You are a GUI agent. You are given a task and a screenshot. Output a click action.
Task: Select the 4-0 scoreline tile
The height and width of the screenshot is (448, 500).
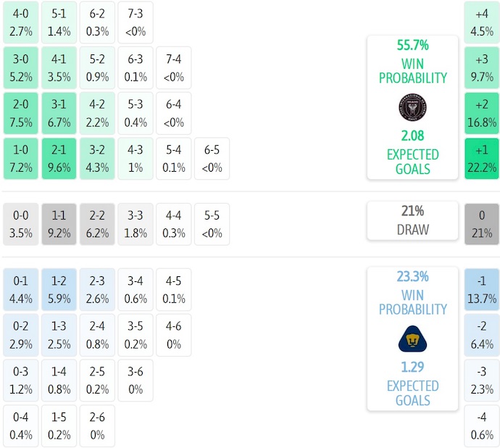click(20, 22)
